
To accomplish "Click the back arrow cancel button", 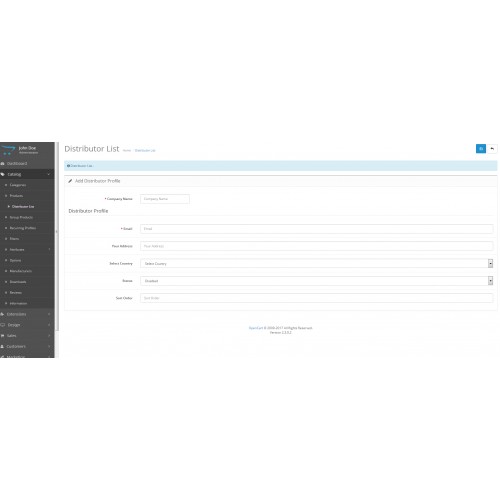I will (x=492, y=149).
